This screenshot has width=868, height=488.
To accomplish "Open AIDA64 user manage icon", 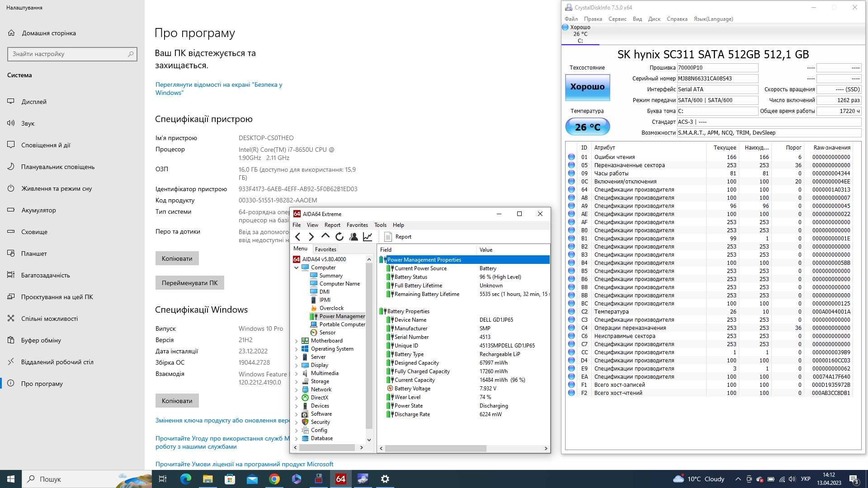I will [354, 237].
